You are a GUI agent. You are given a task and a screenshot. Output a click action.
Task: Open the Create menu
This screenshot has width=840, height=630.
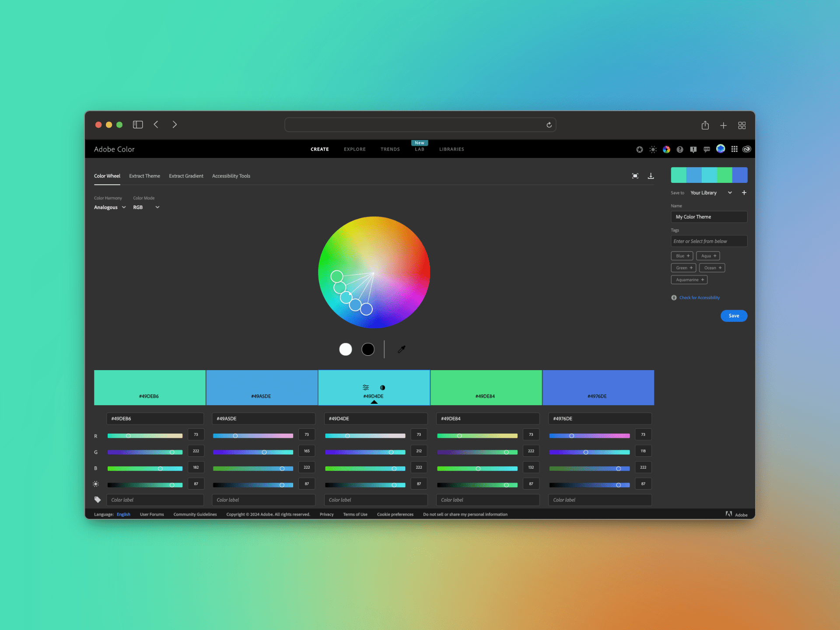(320, 149)
